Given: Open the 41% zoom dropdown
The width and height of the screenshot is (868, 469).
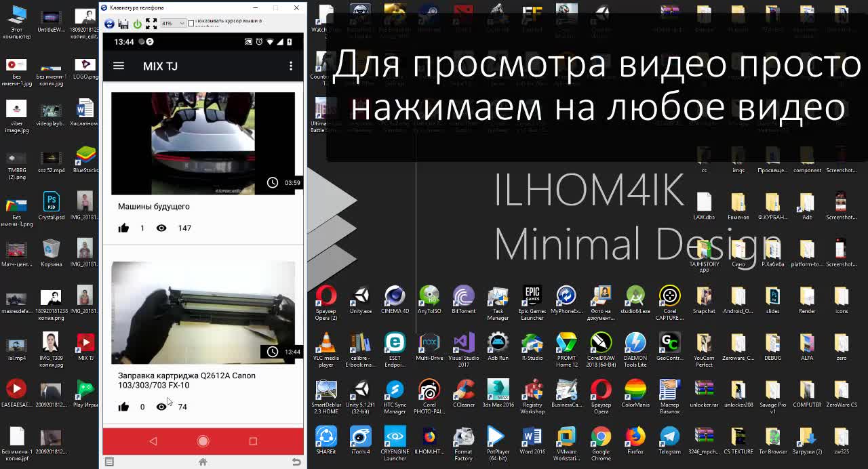Looking at the screenshot, I should point(173,24).
